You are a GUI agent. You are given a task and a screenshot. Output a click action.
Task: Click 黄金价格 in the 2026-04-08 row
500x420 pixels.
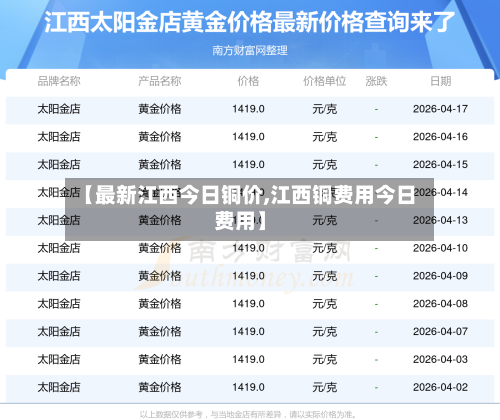click(x=160, y=304)
